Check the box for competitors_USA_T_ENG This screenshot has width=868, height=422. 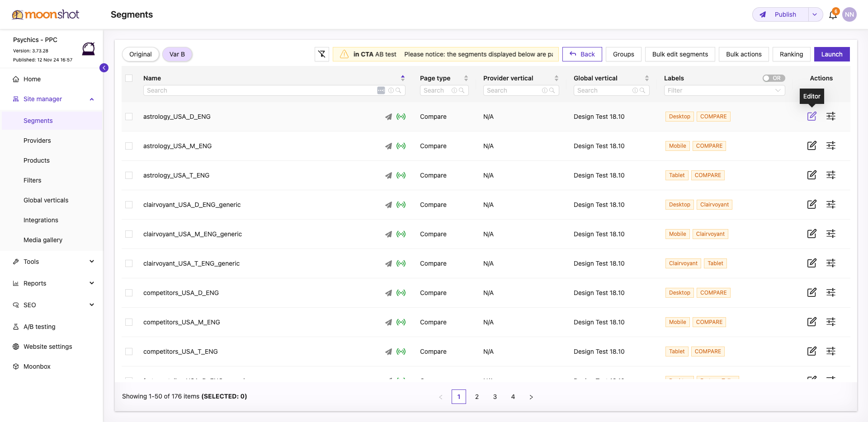tap(129, 352)
